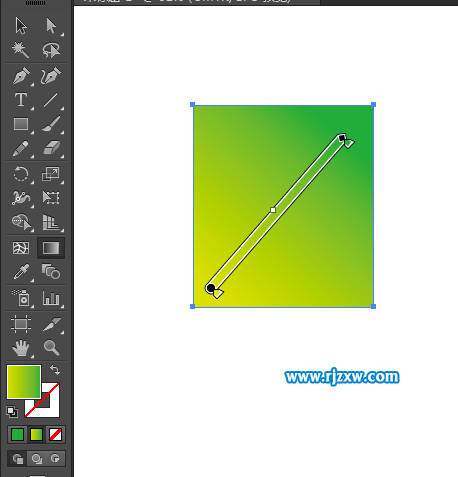
Task: Click yellow gradient stop at bar start
Action: (x=218, y=293)
